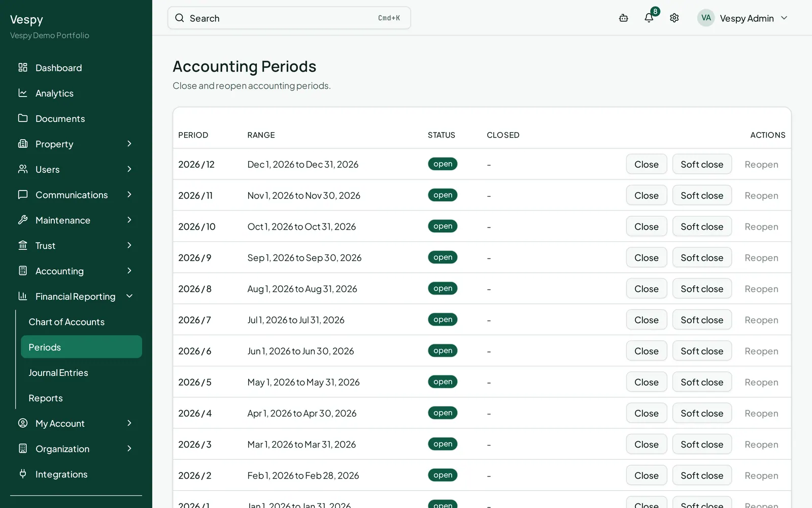
Task: Click the VA user avatar
Action: [706, 18]
